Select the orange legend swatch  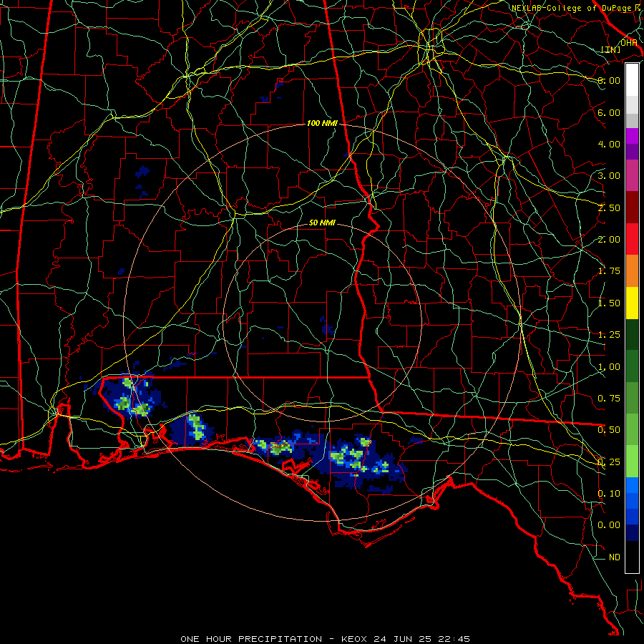pos(632,271)
